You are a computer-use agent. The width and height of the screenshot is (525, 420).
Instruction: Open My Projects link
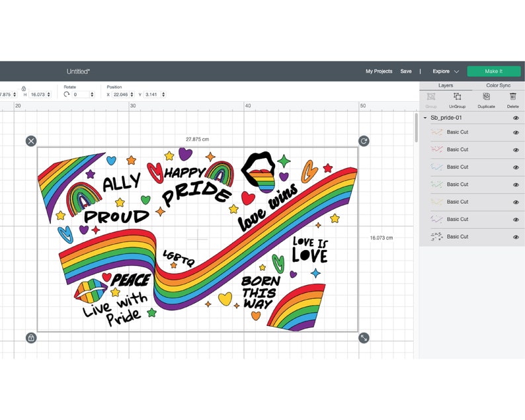pos(379,71)
